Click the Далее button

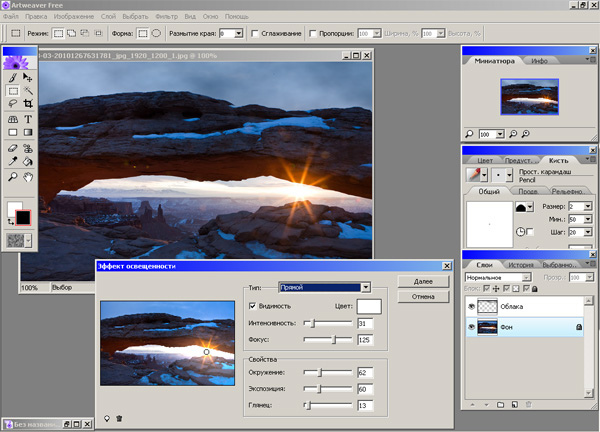[x=422, y=281]
